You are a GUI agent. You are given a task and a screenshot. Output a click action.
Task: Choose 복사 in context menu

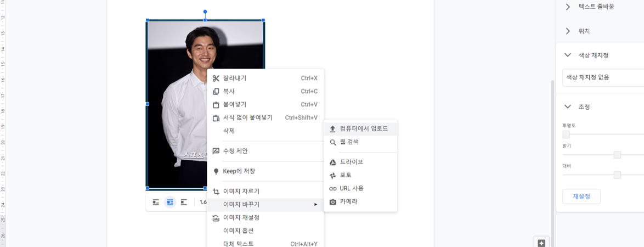click(265, 91)
